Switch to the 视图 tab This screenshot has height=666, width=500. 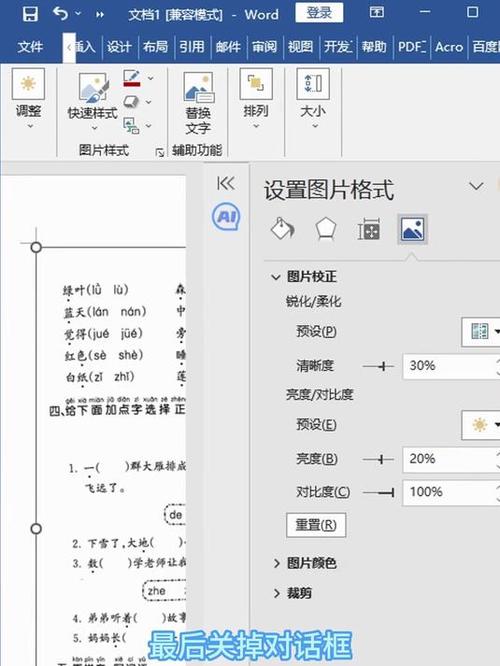coord(300,46)
